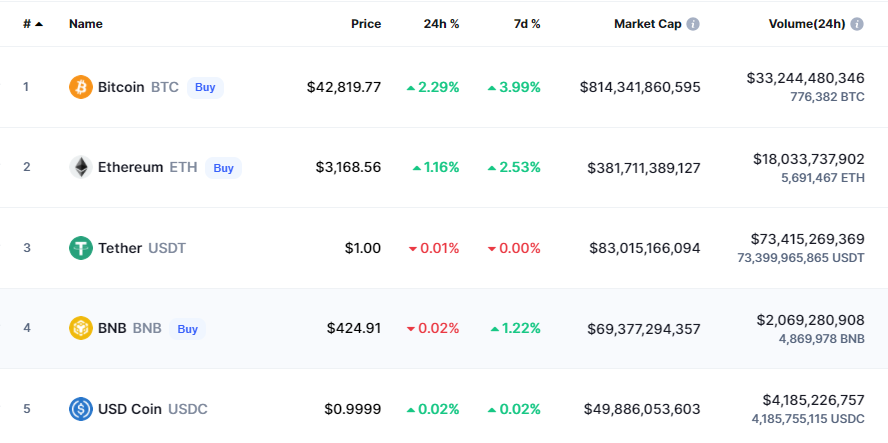Click the Buy button next to Ethereum

223,168
